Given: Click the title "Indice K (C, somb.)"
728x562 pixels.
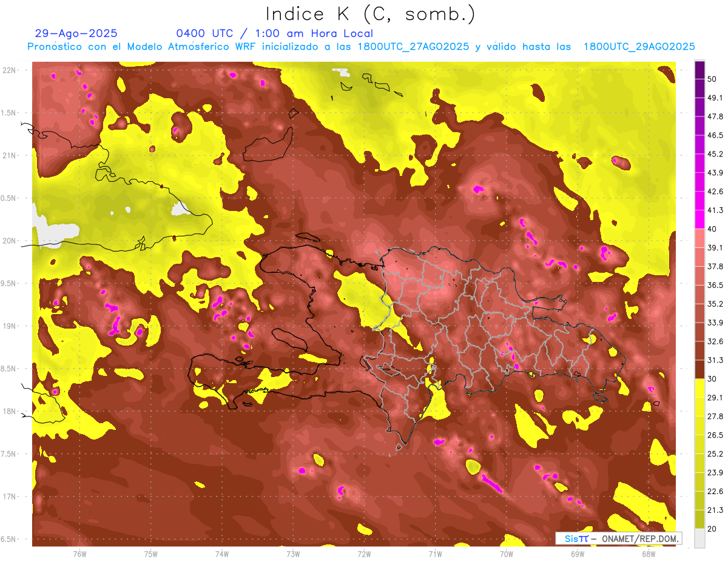Looking at the screenshot, I should [x=370, y=14].
